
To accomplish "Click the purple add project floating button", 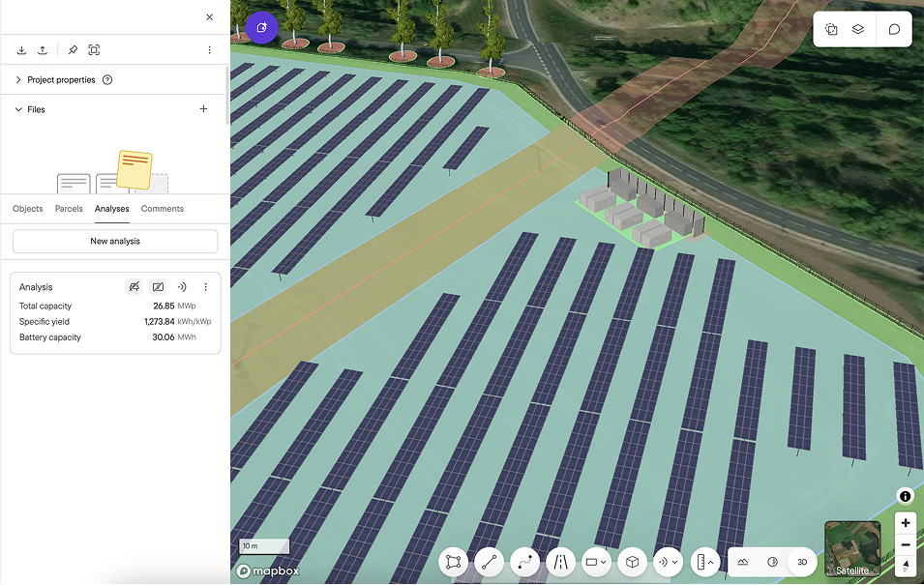I will coord(261,27).
